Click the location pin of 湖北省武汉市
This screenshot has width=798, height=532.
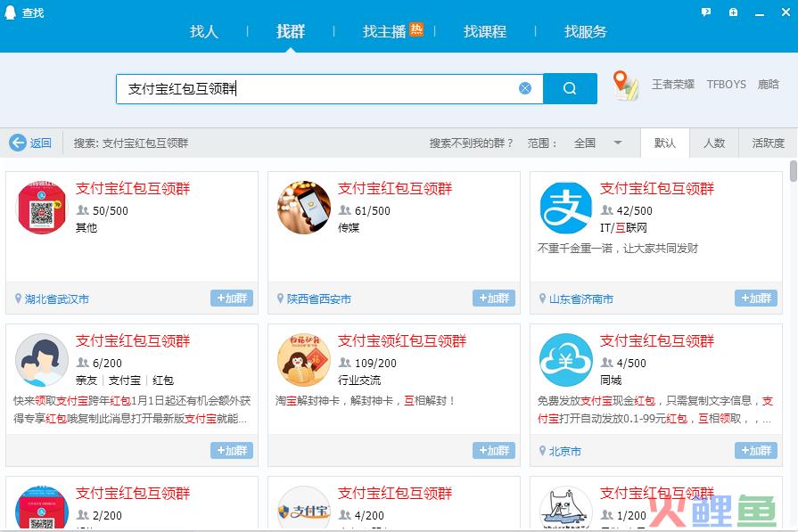pos(19,299)
